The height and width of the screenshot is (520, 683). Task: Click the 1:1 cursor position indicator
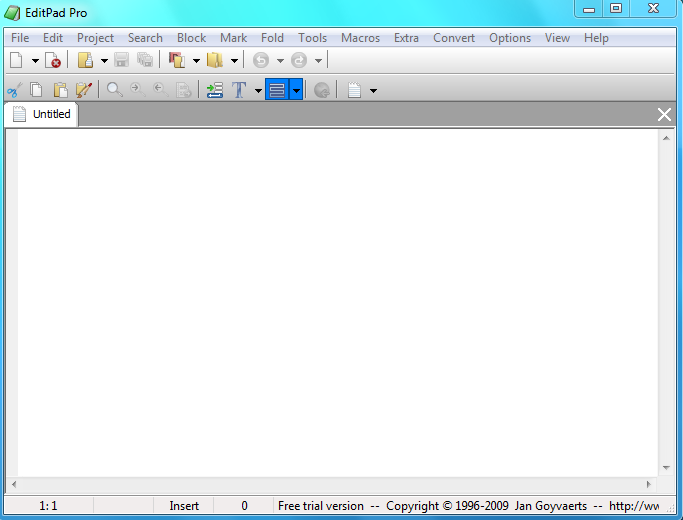[48, 506]
